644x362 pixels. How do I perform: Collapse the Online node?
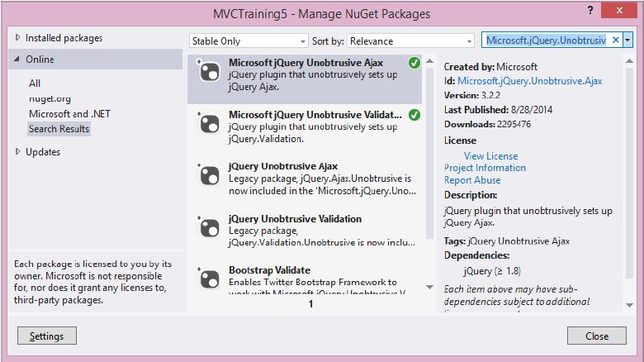pyautogui.click(x=17, y=60)
